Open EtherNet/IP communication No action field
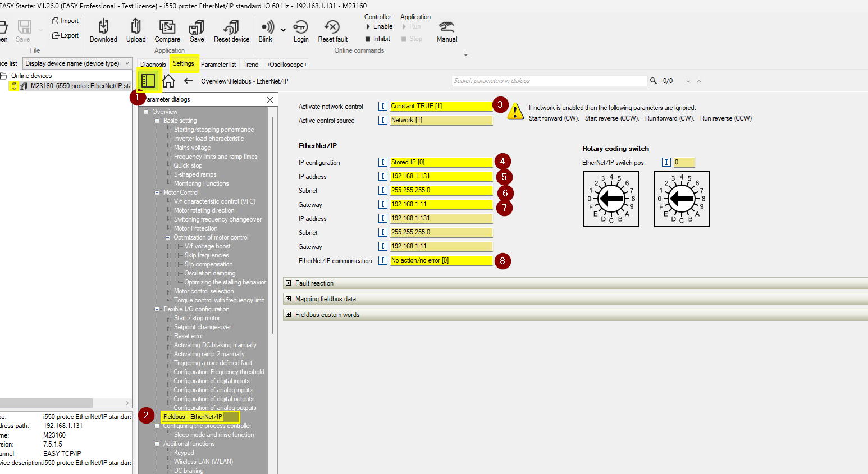 [x=441, y=260]
